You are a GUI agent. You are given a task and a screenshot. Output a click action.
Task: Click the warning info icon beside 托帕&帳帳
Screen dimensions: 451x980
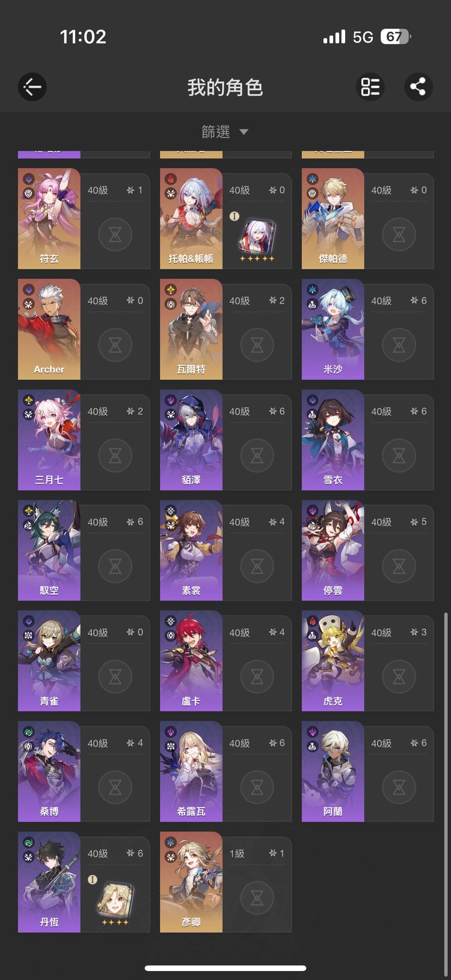[235, 216]
